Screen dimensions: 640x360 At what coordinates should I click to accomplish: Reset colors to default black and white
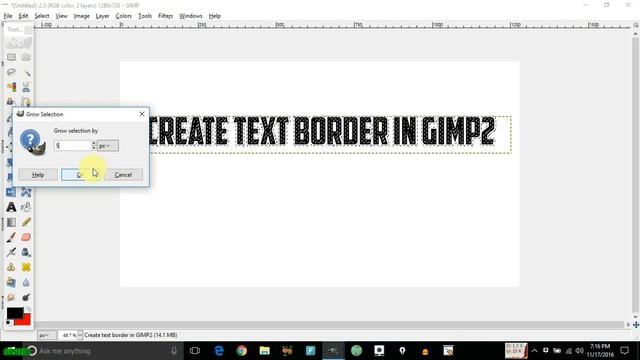click(9, 323)
